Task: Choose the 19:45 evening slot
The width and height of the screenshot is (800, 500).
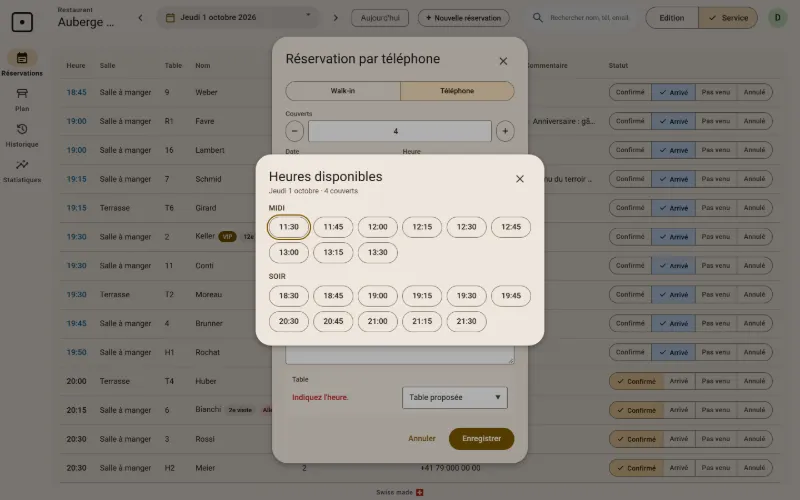Action: [511, 296]
